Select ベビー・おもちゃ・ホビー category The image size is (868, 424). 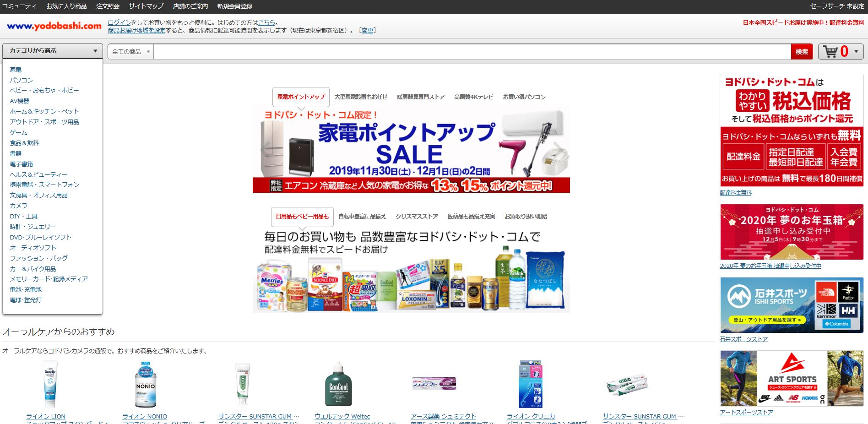click(44, 90)
